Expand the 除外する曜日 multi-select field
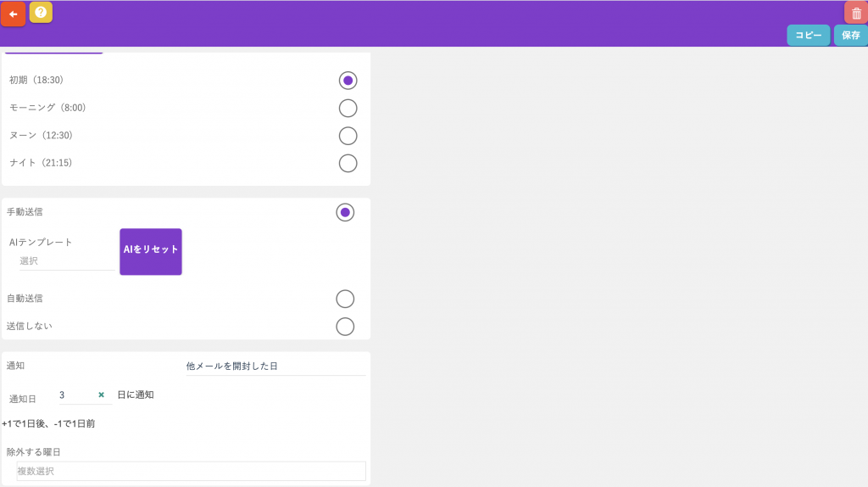Viewport: 868px width, 487px height. pos(191,471)
